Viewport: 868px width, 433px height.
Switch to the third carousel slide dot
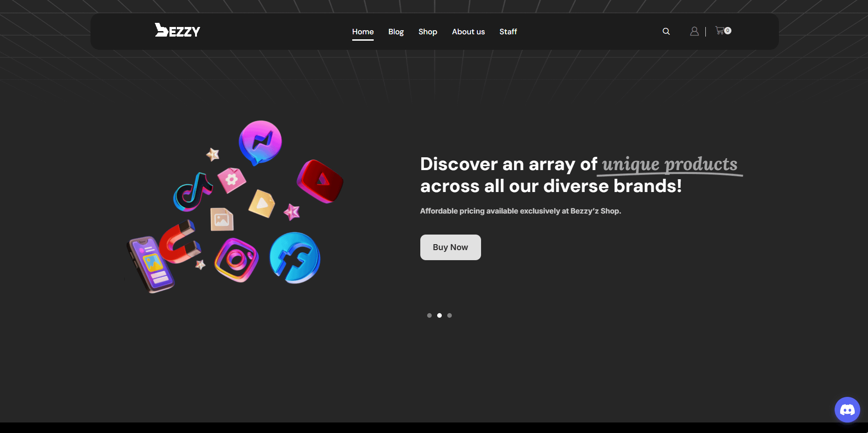450,315
